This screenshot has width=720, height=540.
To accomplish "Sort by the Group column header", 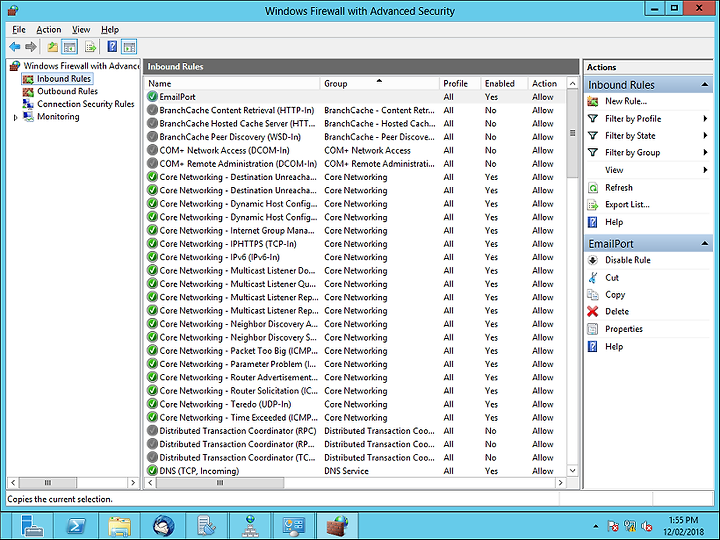I will pyautogui.click(x=379, y=84).
